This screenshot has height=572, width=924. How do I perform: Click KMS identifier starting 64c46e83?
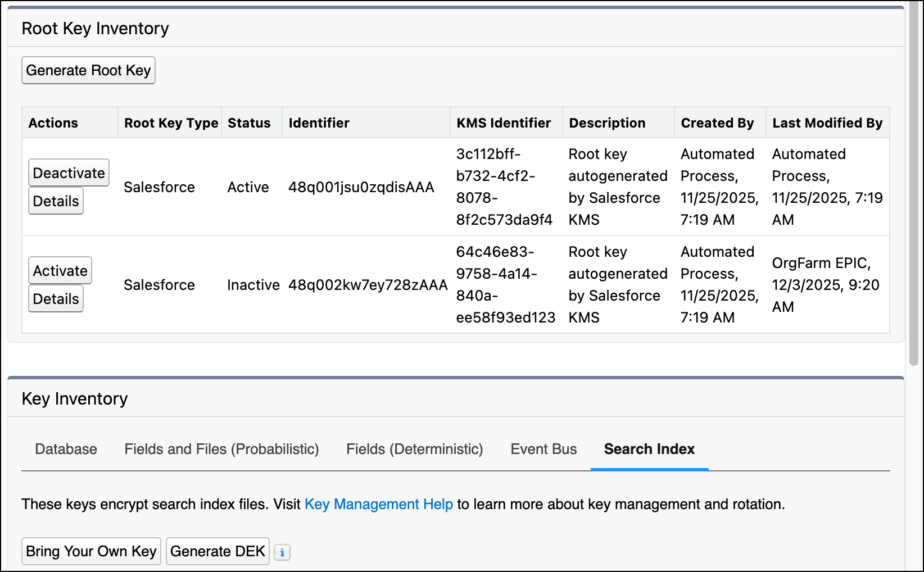505,284
